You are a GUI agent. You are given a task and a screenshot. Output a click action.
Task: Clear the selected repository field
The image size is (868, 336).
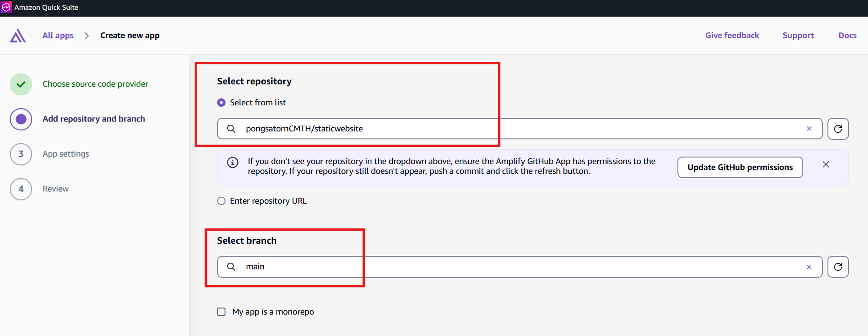tap(809, 129)
